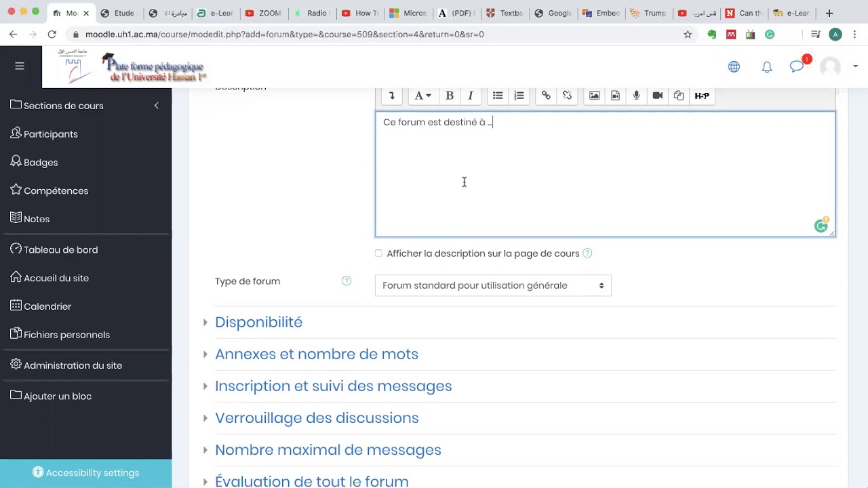
Task: Open the notifications bell
Action: coord(767,66)
